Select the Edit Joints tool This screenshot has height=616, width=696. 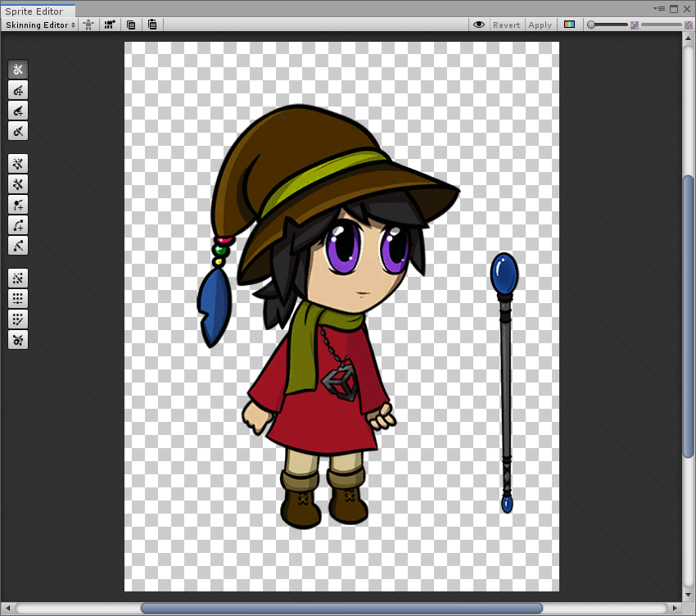(x=18, y=90)
